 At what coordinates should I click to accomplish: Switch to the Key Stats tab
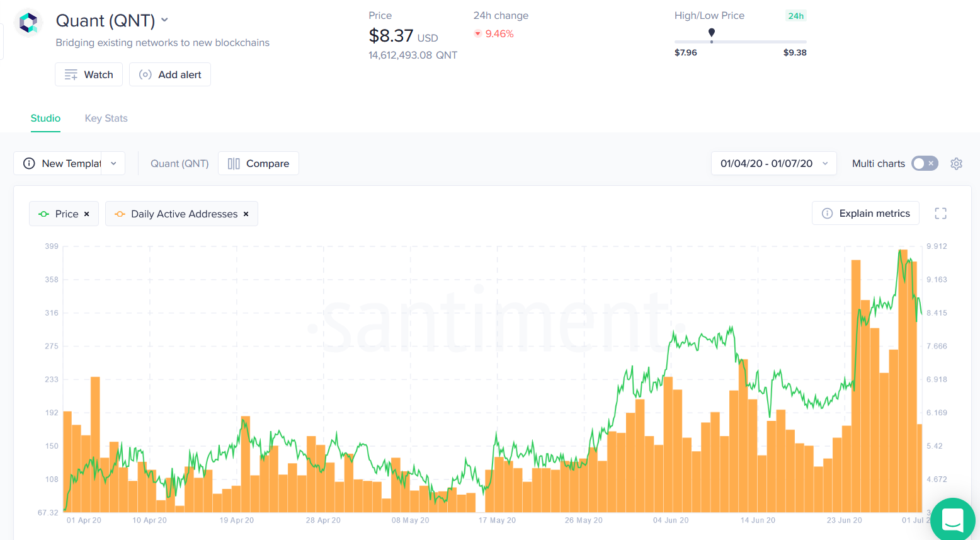tap(106, 118)
